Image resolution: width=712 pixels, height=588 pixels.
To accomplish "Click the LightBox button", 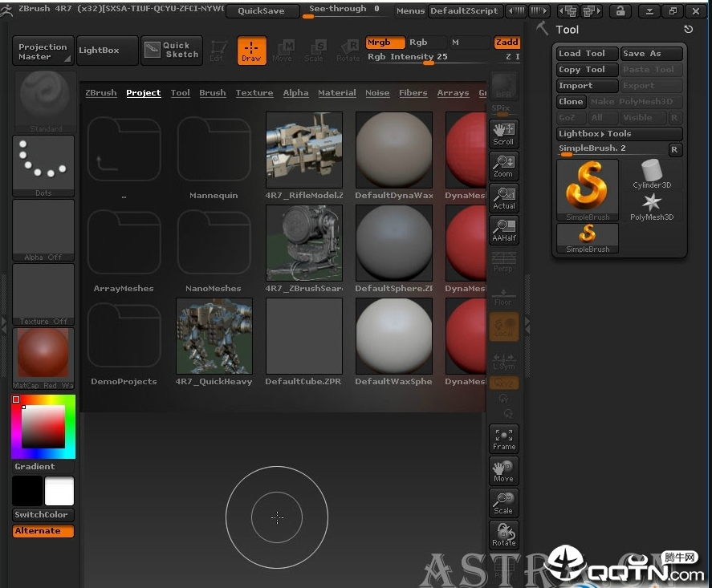I will coord(108,51).
